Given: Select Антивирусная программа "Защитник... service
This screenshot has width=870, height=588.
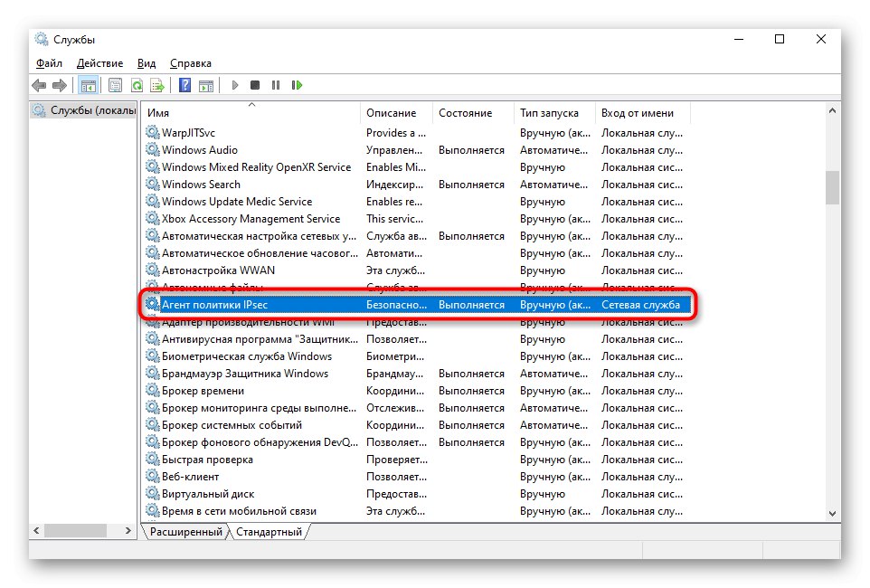Looking at the screenshot, I should coord(417,338).
